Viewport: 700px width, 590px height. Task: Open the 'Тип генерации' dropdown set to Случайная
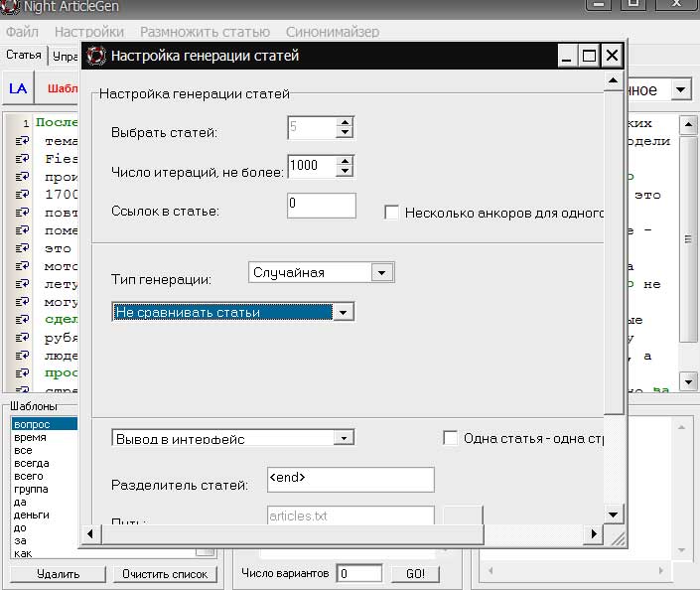[382, 272]
